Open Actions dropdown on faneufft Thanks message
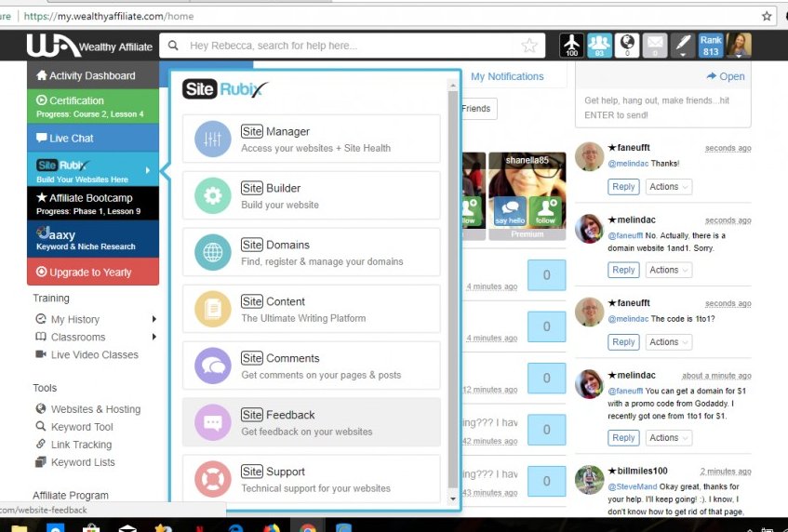Screen dimensions: 788x532 (x=668, y=186)
